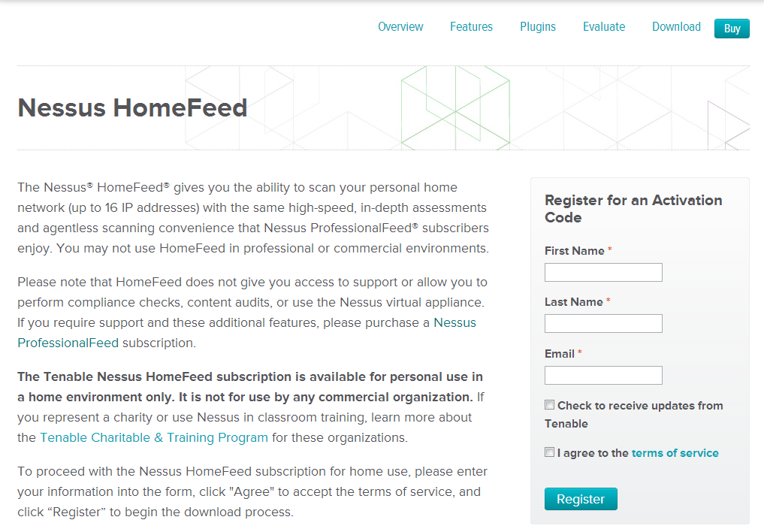Open the Plugins navigation link
The image size is (764, 532).
538,27
